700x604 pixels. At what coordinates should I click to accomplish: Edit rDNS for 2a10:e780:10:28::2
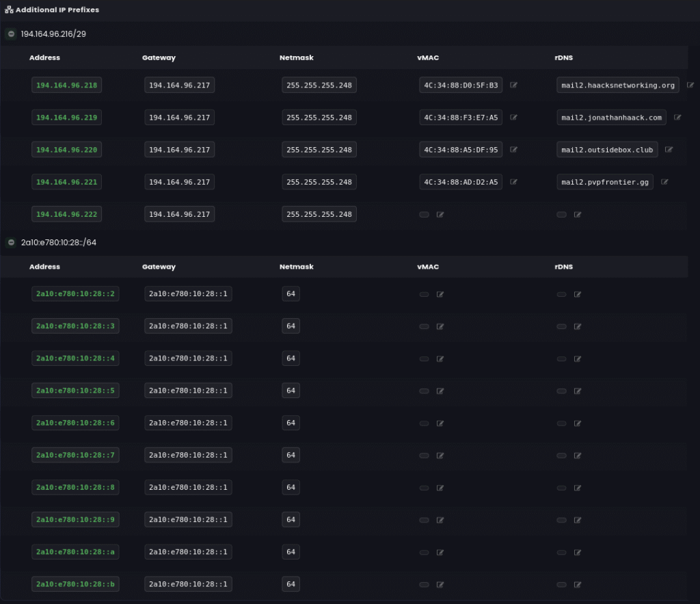coord(578,295)
